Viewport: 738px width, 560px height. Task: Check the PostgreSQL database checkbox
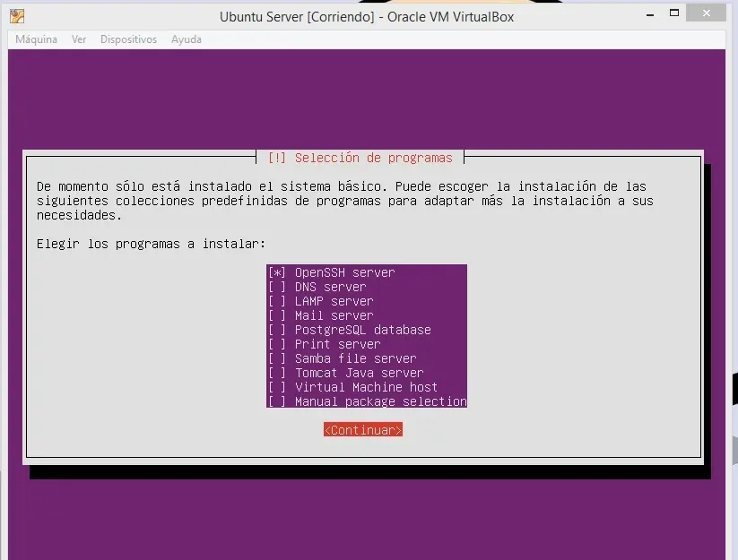tap(277, 330)
